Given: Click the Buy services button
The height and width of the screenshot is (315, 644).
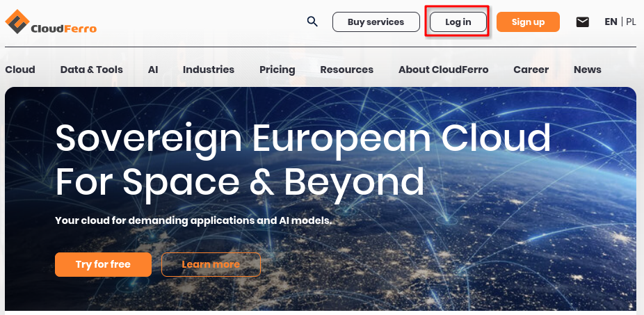Looking at the screenshot, I should click(376, 22).
